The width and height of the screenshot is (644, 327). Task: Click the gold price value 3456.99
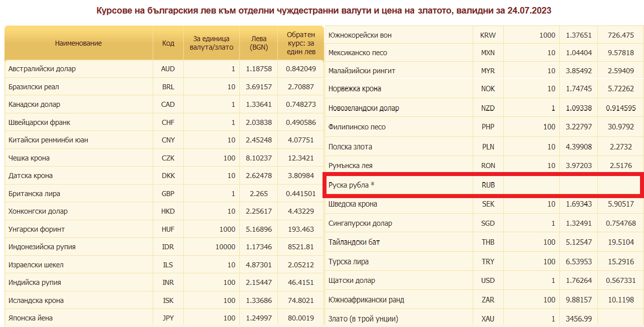(x=578, y=319)
